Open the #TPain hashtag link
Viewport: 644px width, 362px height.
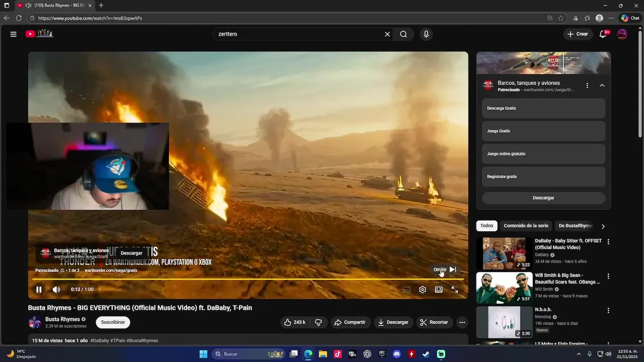[x=118, y=340]
